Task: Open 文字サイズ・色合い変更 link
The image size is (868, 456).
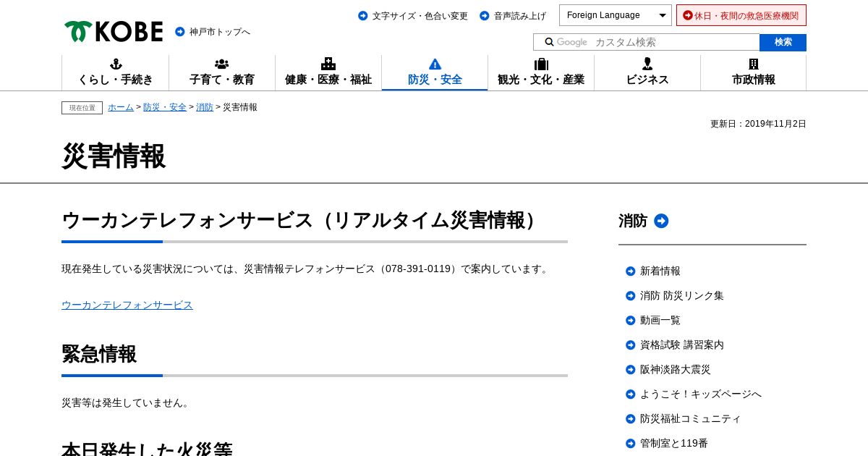Action: coord(420,15)
